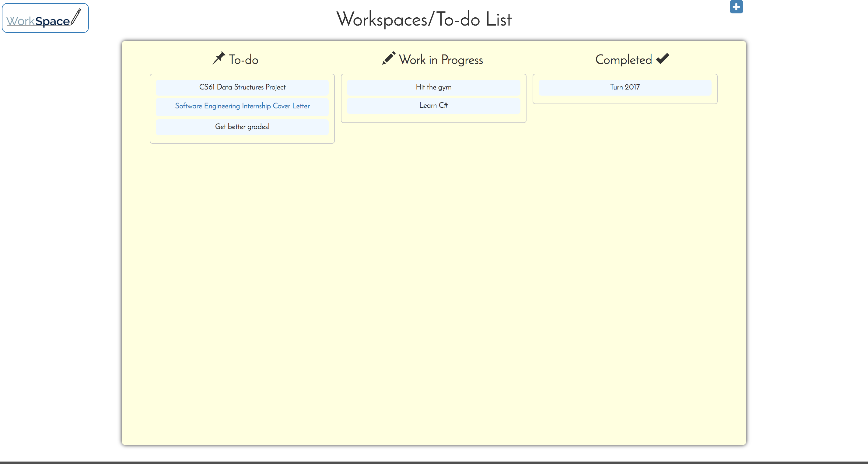The image size is (868, 464).
Task: Click the To-do column heading text
Action: point(243,60)
